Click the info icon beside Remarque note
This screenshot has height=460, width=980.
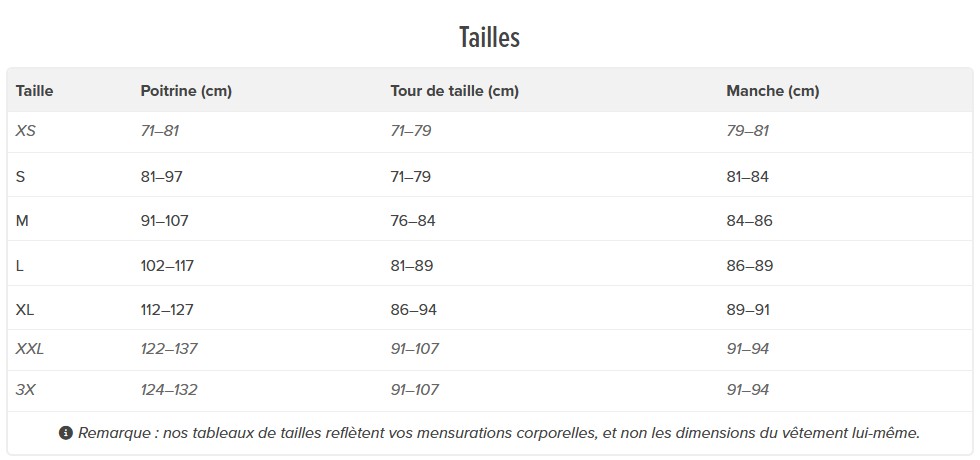pyautogui.click(x=66, y=433)
